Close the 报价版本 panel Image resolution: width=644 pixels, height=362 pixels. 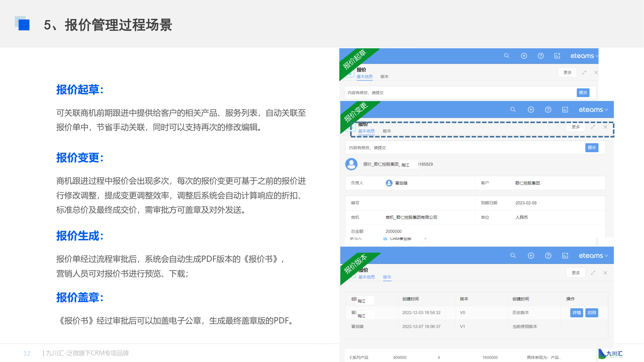(x=605, y=273)
